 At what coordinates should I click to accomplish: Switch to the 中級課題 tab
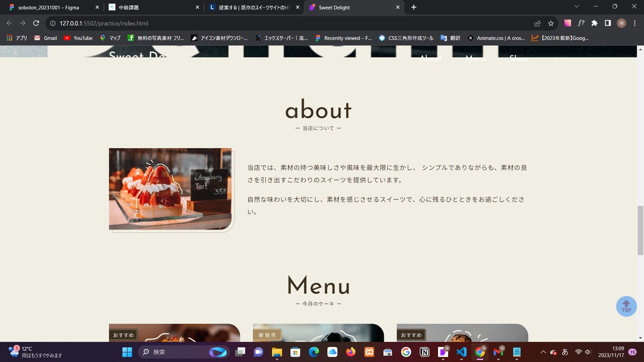(154, 7)
